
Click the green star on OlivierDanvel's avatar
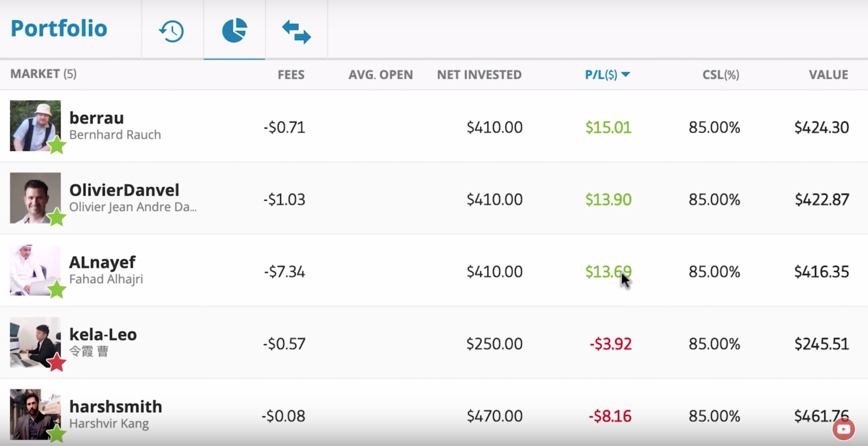pos(56,217)
